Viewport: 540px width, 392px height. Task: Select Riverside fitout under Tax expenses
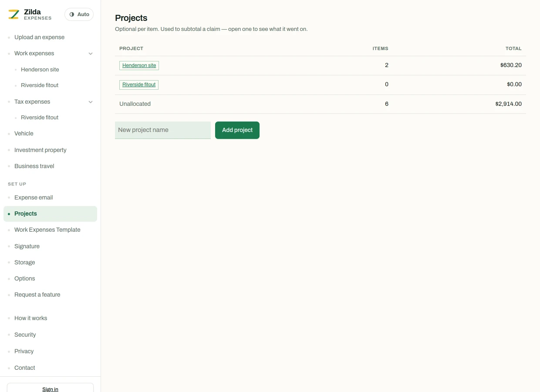(x=40, y=118)
